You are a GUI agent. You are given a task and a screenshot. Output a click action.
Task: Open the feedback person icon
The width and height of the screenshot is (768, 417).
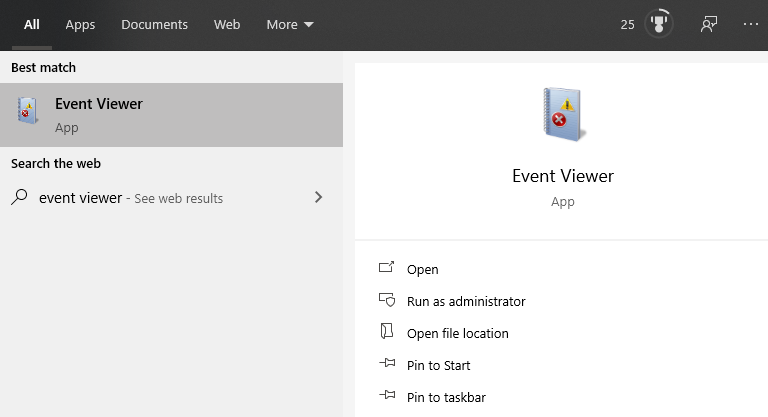pyautogui.click(x=709, y=24)
